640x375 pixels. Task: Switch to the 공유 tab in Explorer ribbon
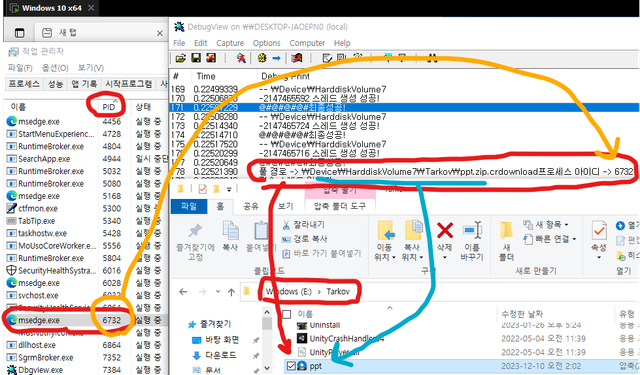coord(251,206)
